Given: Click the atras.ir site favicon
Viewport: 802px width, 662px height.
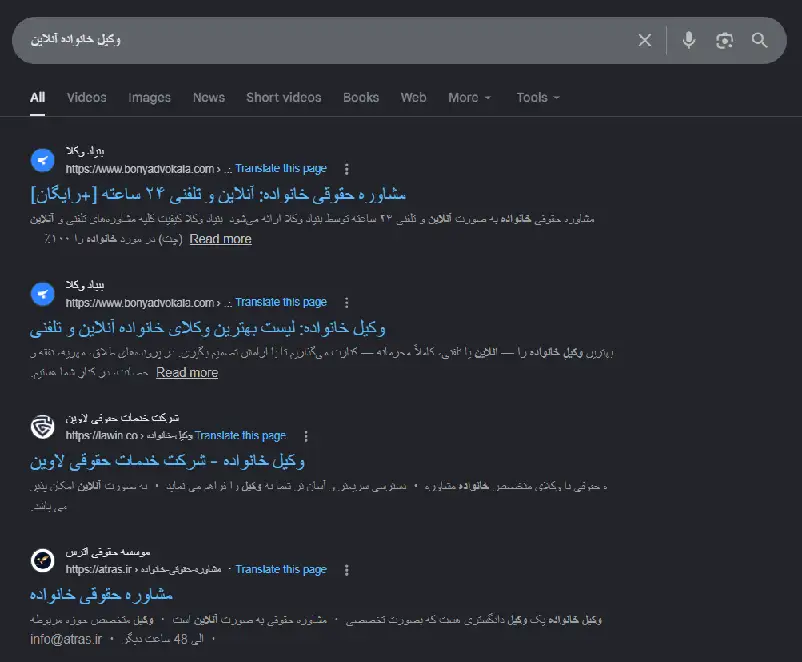Looking at the screenshot, I should tap(42, 561).
